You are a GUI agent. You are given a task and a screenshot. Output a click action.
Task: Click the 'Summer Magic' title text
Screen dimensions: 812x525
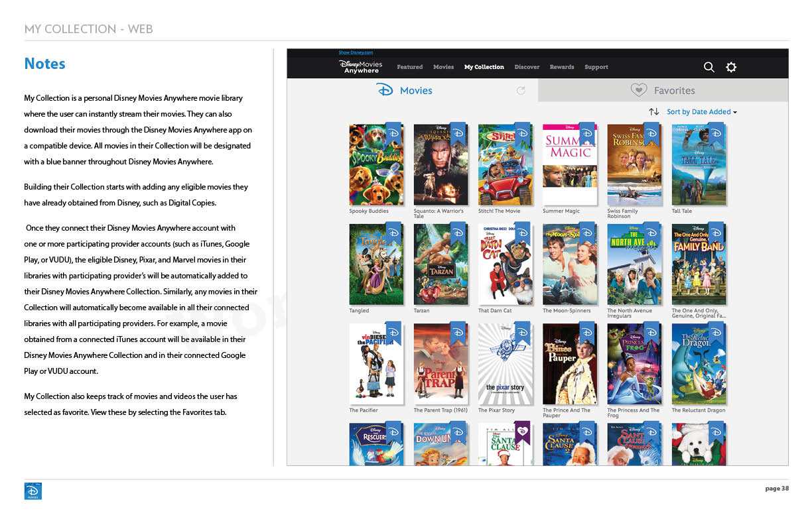coord(561,211)
